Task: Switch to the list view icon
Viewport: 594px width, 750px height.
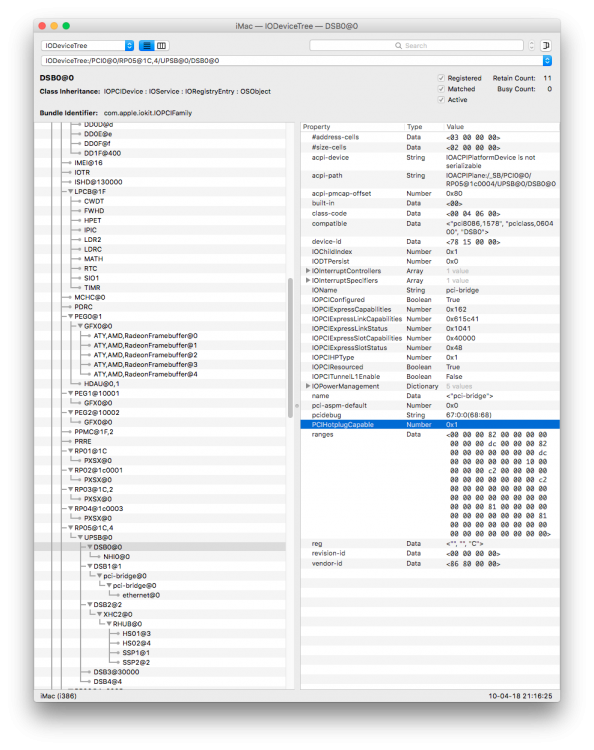Action: 146,45
